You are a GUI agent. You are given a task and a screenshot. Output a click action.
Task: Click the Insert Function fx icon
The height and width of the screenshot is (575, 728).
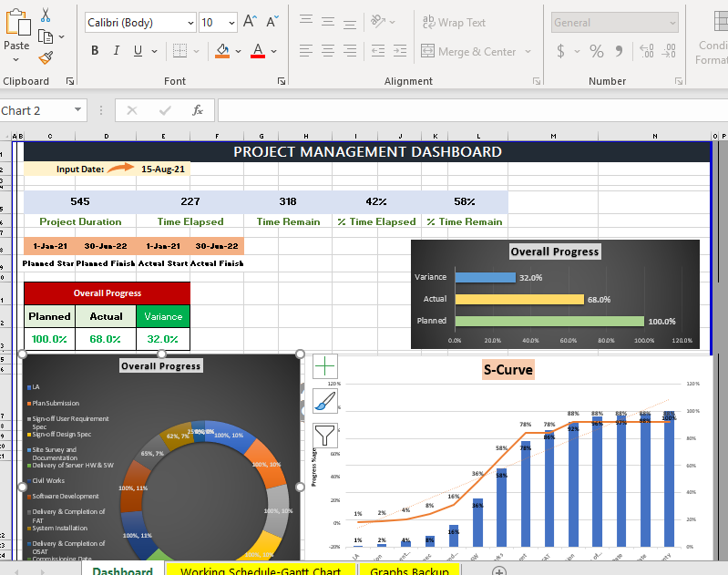(198, 110)
